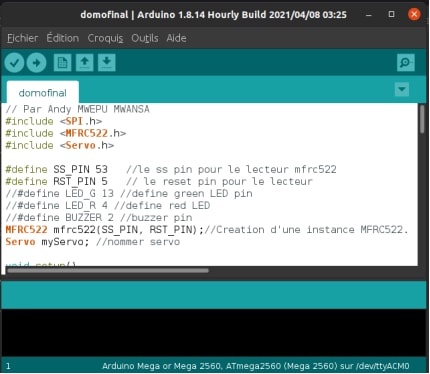Create a new sketch file icon
The width and height of the screenshot is (430, 374).
coord(62,63)
